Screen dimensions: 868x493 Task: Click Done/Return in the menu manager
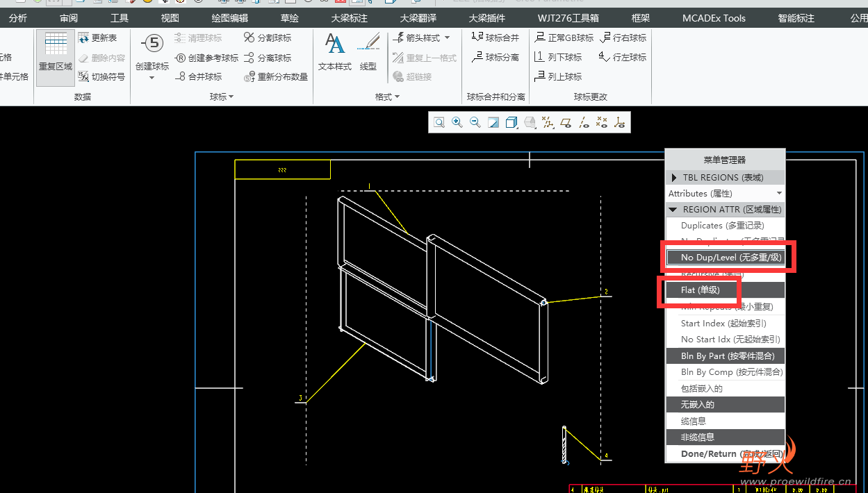(x=725, y=454)
